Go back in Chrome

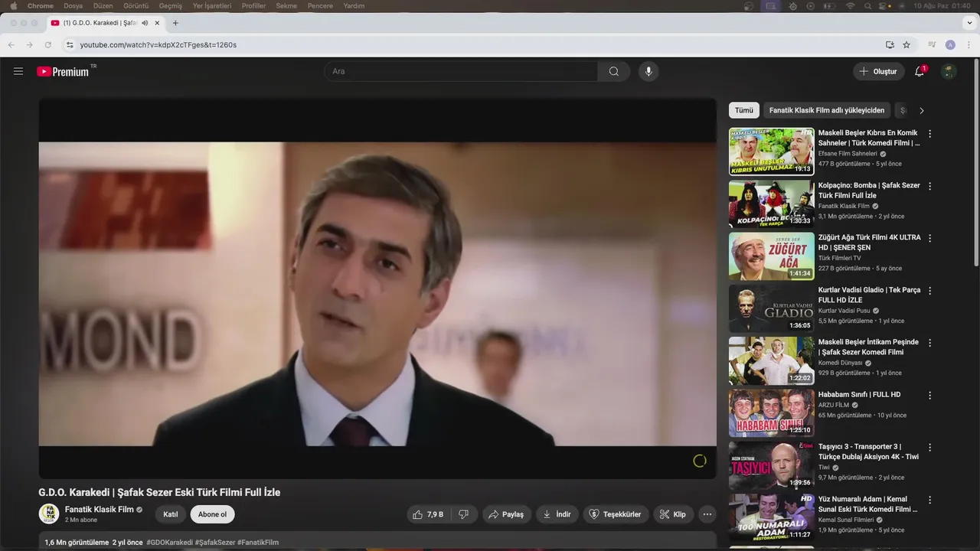tap(11, 44)
